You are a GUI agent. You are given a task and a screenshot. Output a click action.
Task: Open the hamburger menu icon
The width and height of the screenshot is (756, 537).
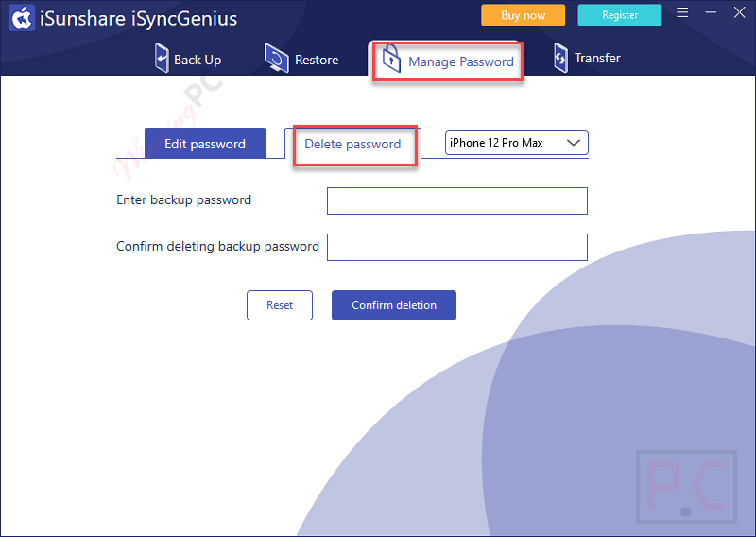pos(682,12)
